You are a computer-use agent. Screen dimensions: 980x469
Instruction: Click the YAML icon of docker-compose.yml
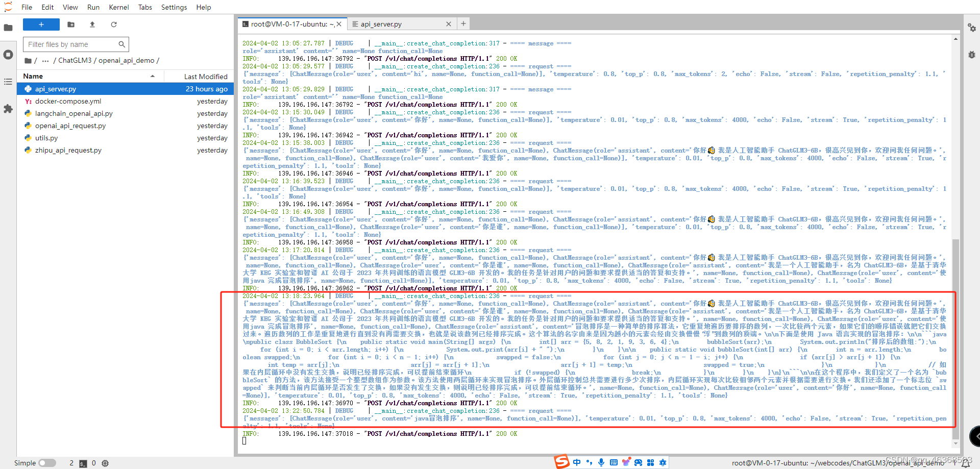pyautogui.click(x=28, y=101)
